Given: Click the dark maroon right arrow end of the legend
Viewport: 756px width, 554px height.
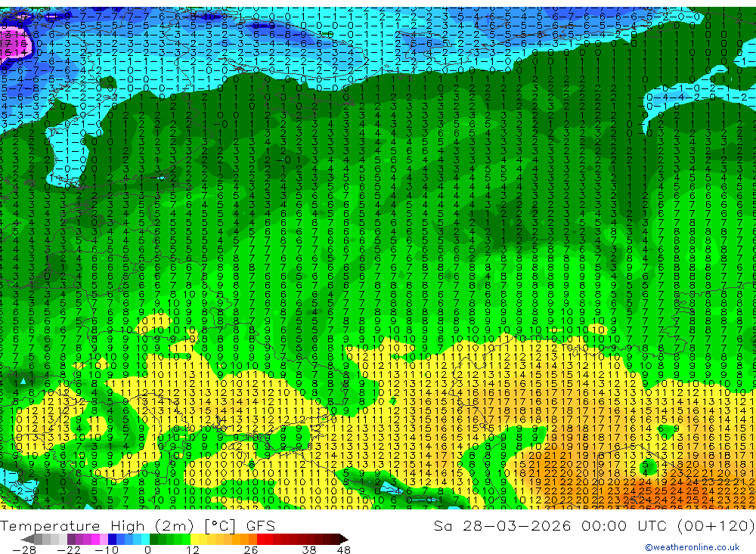Looking at the screenshot, I should tap(344, 539).
